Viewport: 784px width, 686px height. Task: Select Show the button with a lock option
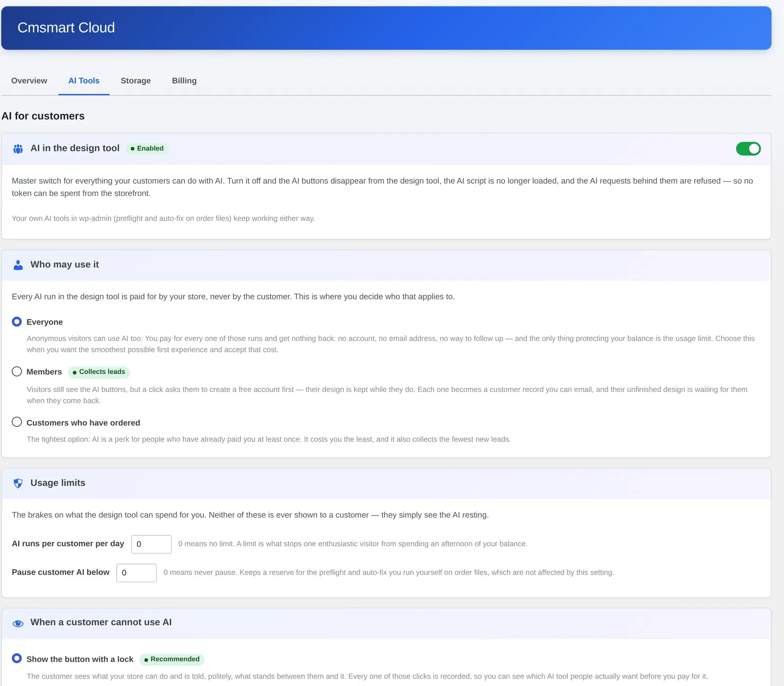pyautogui.click(x=17, y=658)
